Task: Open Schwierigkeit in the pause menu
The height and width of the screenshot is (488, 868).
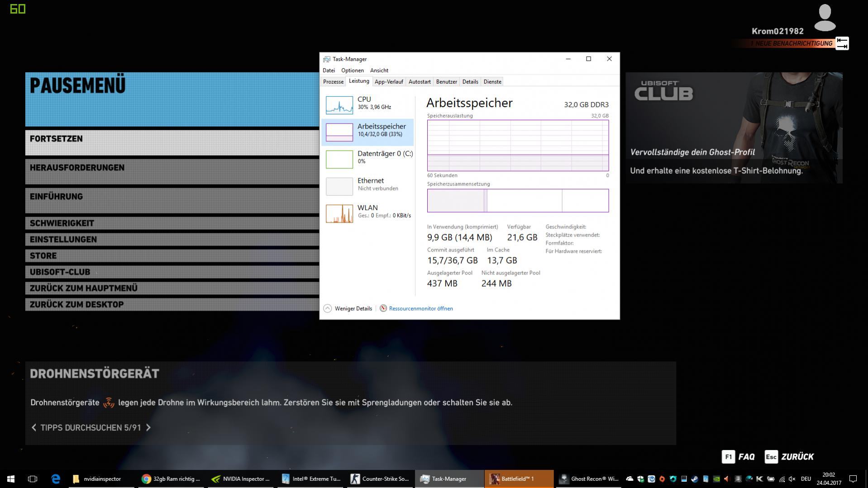Action: (x=172, y=223)
